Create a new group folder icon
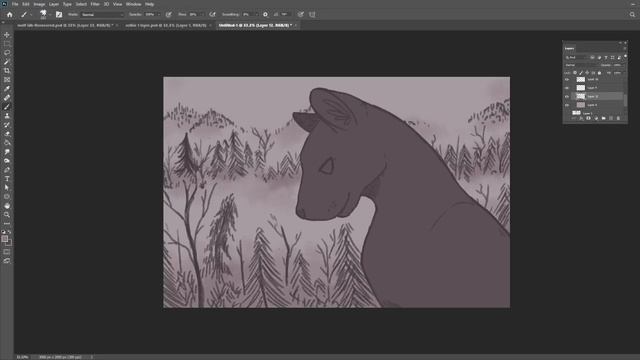 coord(603,118)
